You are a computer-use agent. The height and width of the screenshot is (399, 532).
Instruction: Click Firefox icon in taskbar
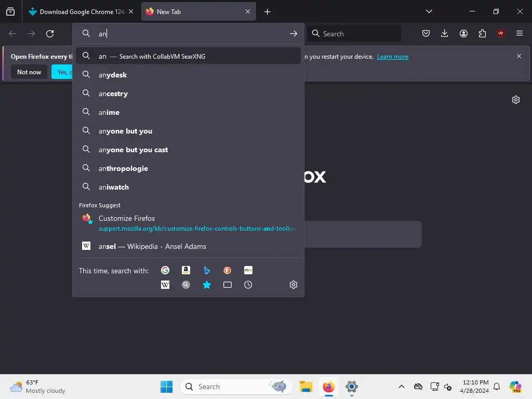pos(328,387)
